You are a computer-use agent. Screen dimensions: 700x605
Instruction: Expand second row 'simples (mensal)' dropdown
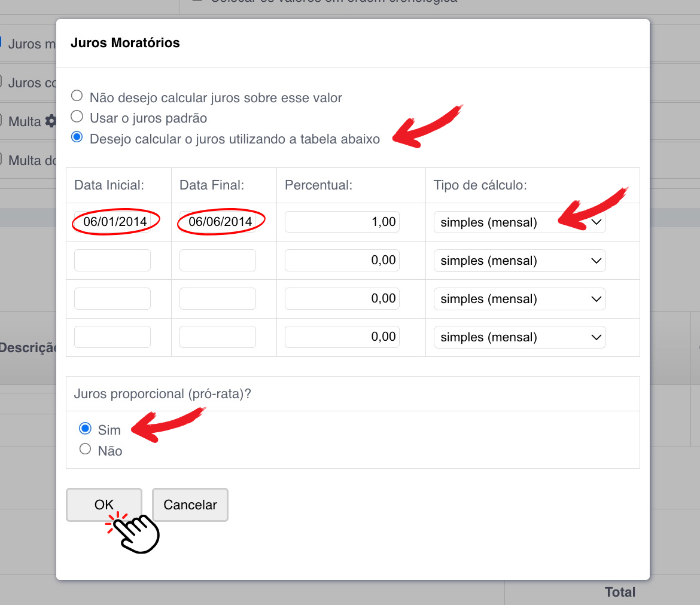519,261
